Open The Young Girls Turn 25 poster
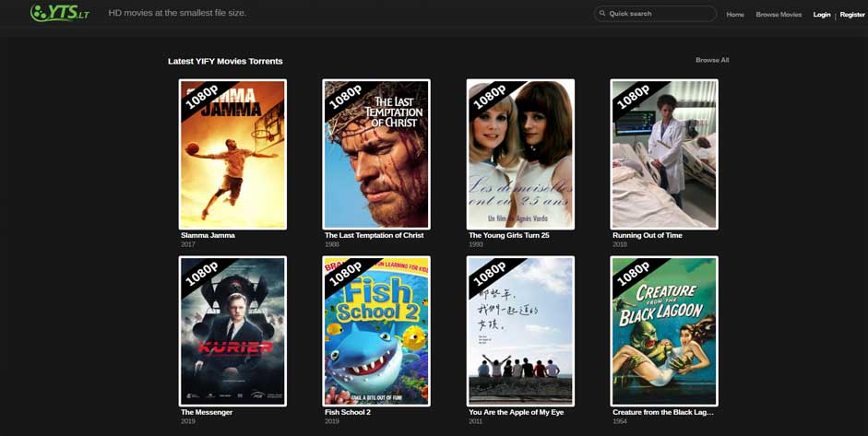 (x=520, y=154)
